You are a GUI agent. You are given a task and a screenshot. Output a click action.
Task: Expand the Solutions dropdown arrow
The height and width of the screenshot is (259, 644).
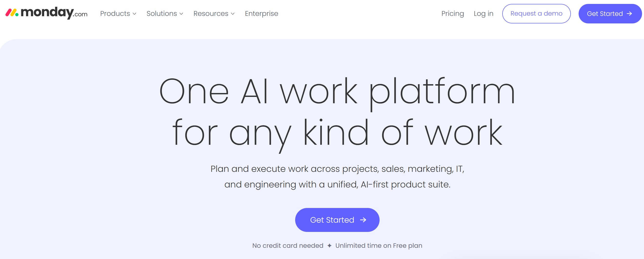(181, 14)
